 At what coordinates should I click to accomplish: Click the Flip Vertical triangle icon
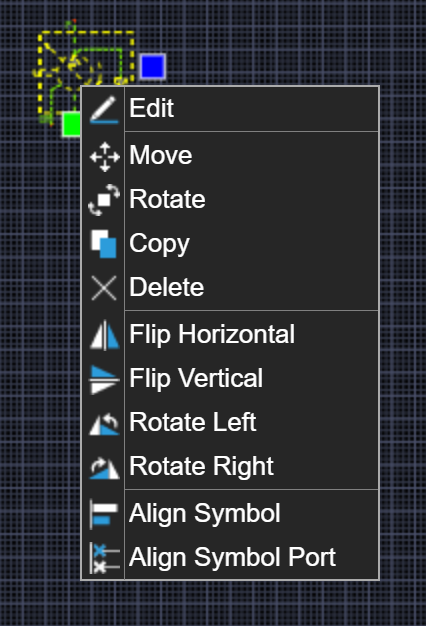[104, 380]
